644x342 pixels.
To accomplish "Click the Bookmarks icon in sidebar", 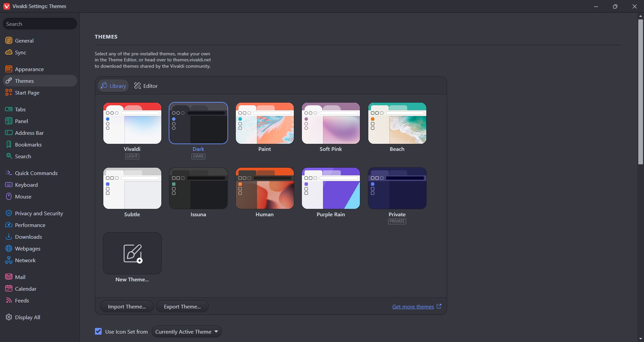I will [9, 145].
